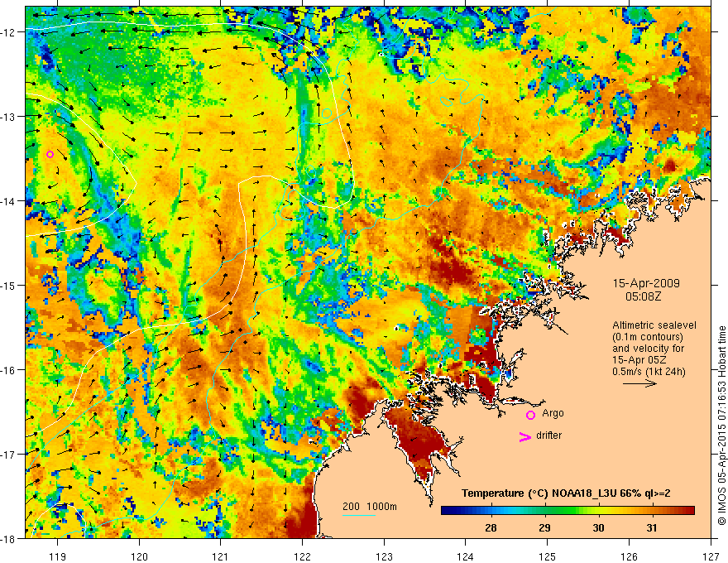Viewport: 728px width, 563px height.
Task: Click the latitude axis label -13
Action: 9,116
